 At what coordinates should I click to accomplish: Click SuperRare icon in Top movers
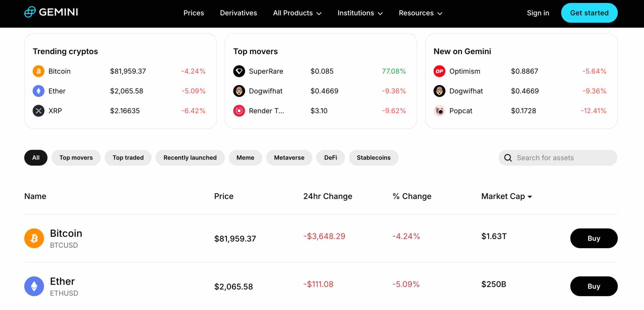(x=239, y=71)
